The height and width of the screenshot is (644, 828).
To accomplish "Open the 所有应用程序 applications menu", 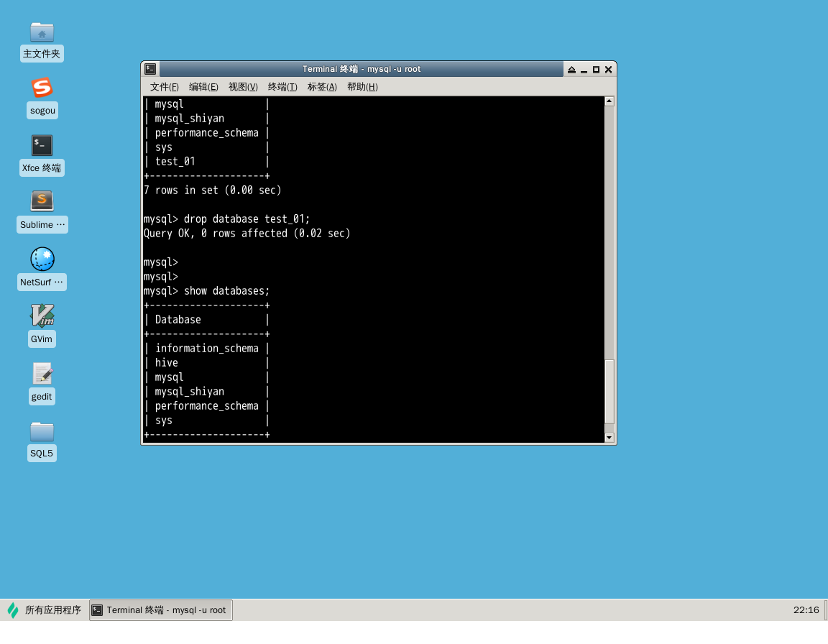I will (x=45, y=610).
